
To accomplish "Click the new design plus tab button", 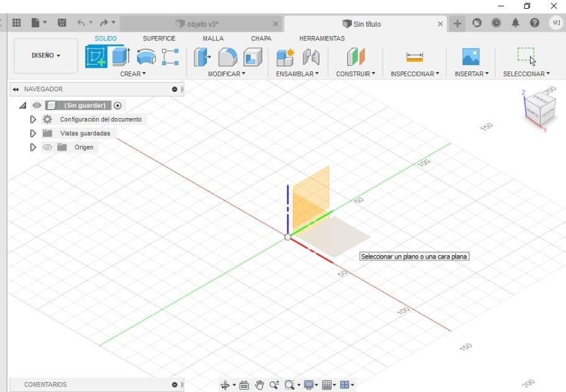I will click(457, 24).
